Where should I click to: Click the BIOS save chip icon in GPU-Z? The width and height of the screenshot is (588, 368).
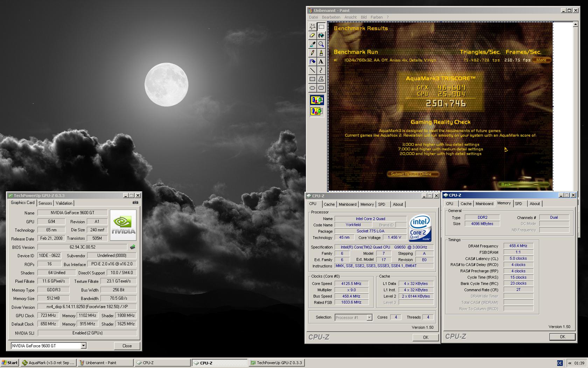tap(133, 247)
